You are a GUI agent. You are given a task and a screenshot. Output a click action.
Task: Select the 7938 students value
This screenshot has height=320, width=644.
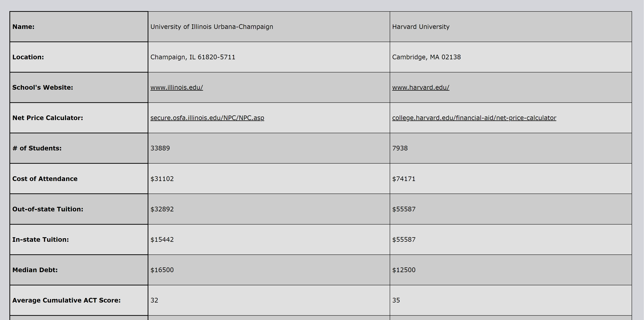(x=400, y=148)
